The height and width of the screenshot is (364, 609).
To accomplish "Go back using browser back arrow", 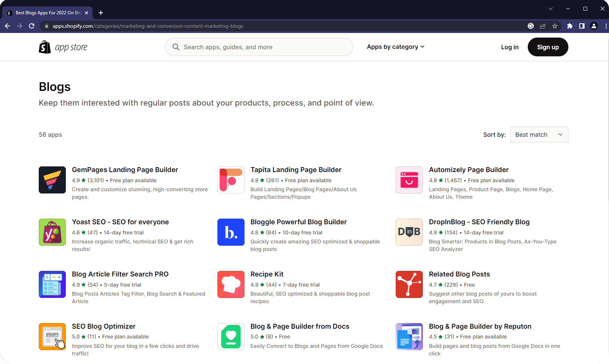I will (8, 26).
